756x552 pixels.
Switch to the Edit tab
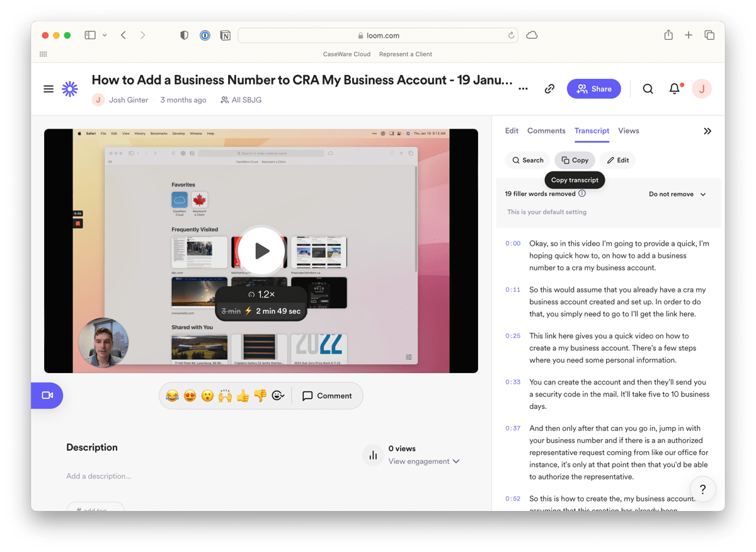coord(512,131)
